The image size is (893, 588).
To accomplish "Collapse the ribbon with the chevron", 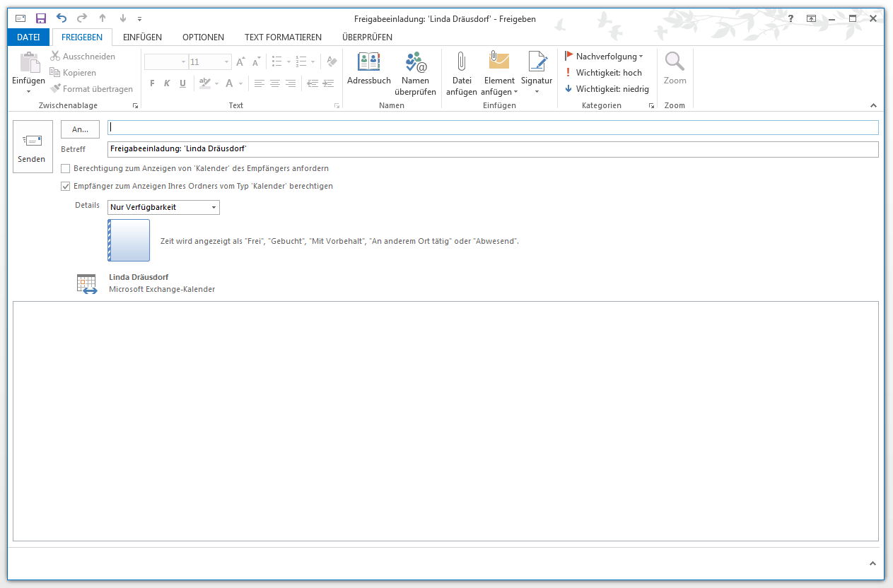I will coord(872,106).
